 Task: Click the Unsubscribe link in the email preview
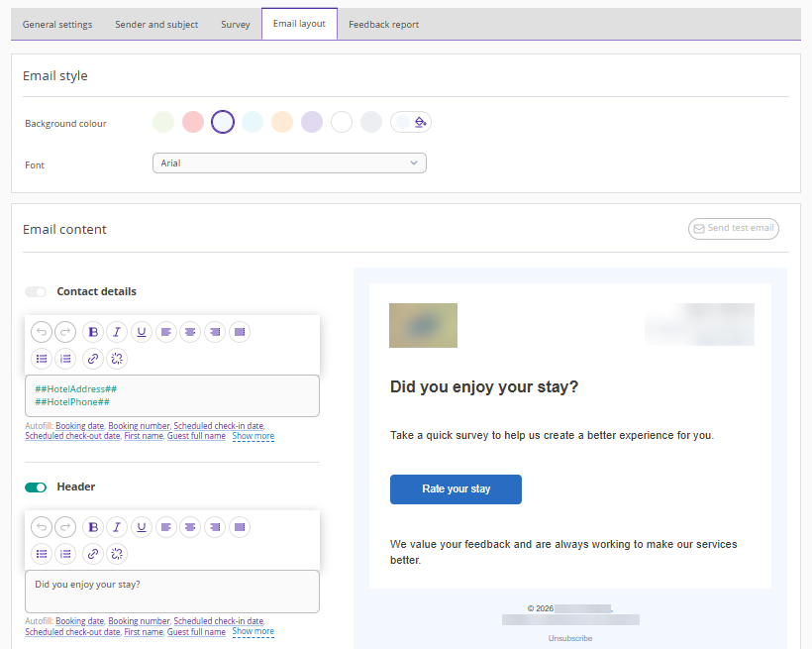click(570, 638)
